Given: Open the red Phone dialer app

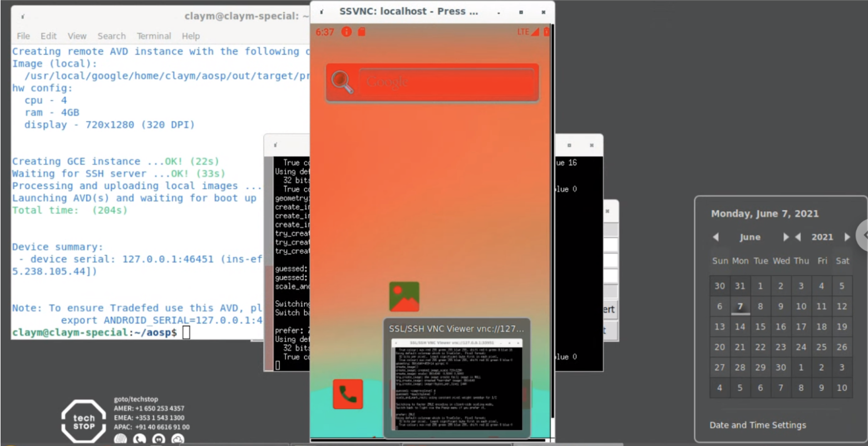Looking at the screenshot, I should point(348,394).
